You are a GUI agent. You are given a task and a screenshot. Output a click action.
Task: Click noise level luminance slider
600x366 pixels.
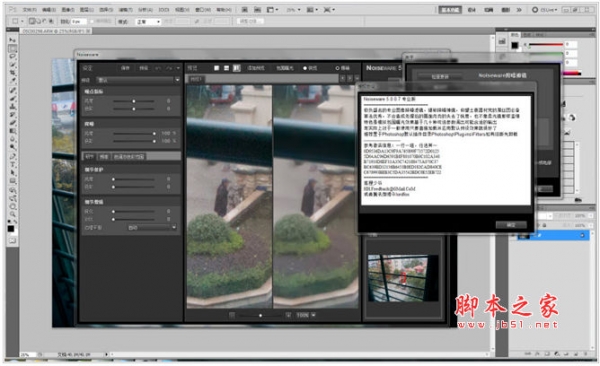pyautogui.click(x=134, y=101)
